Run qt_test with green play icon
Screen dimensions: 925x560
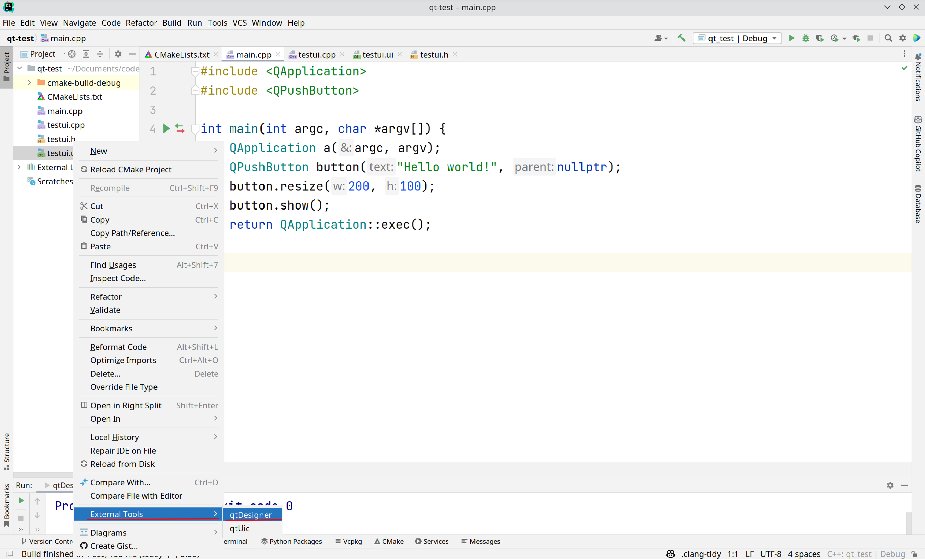coord(792,38)
